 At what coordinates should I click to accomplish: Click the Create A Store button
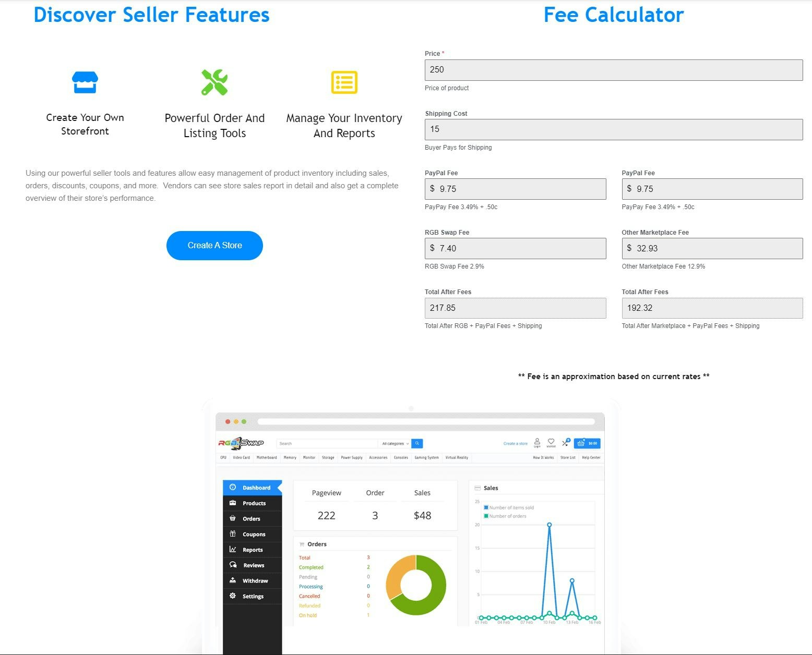214,245
